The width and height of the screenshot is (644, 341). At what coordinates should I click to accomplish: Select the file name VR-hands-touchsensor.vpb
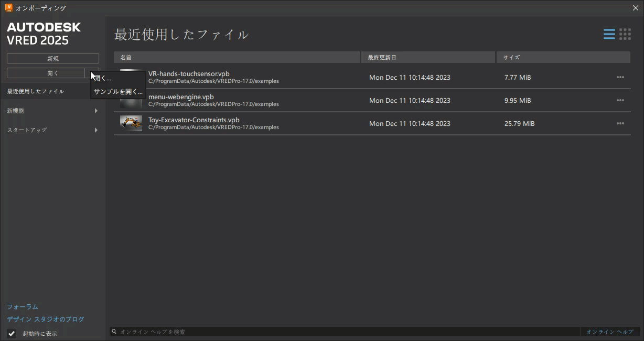(189, 73)
